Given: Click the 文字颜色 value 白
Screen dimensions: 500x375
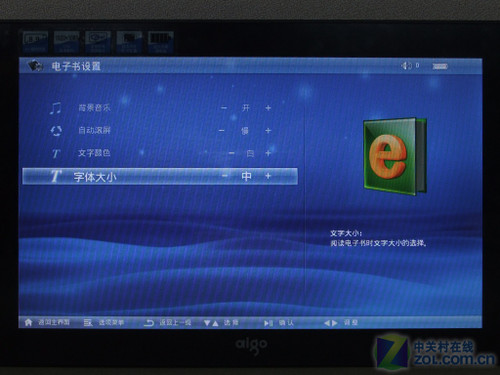Looking at the screenshot, I should 250,153.
